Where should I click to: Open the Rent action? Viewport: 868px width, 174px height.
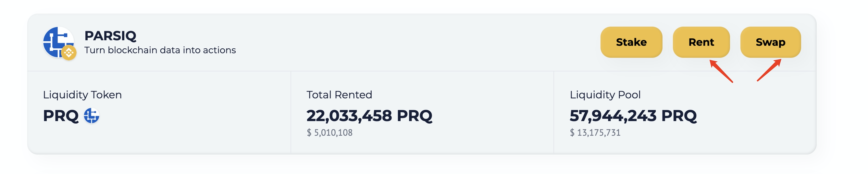click(701, 42)
